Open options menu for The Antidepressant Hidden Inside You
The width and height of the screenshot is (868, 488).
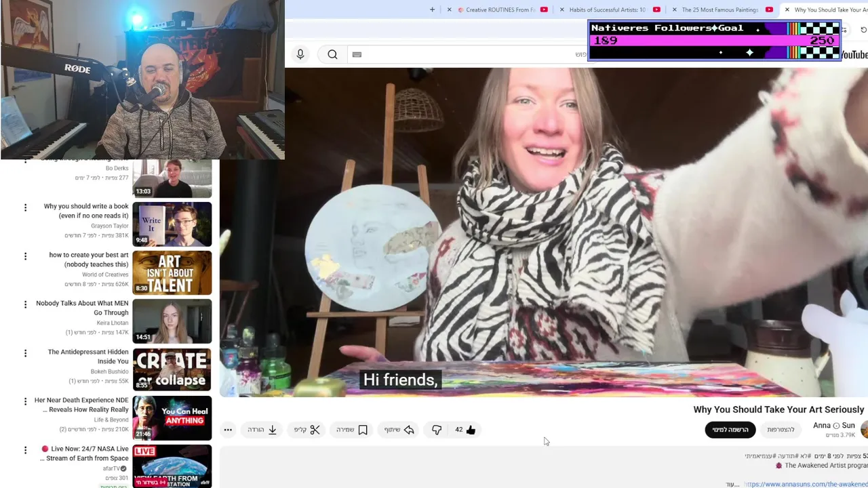click(x=25, y=353)
